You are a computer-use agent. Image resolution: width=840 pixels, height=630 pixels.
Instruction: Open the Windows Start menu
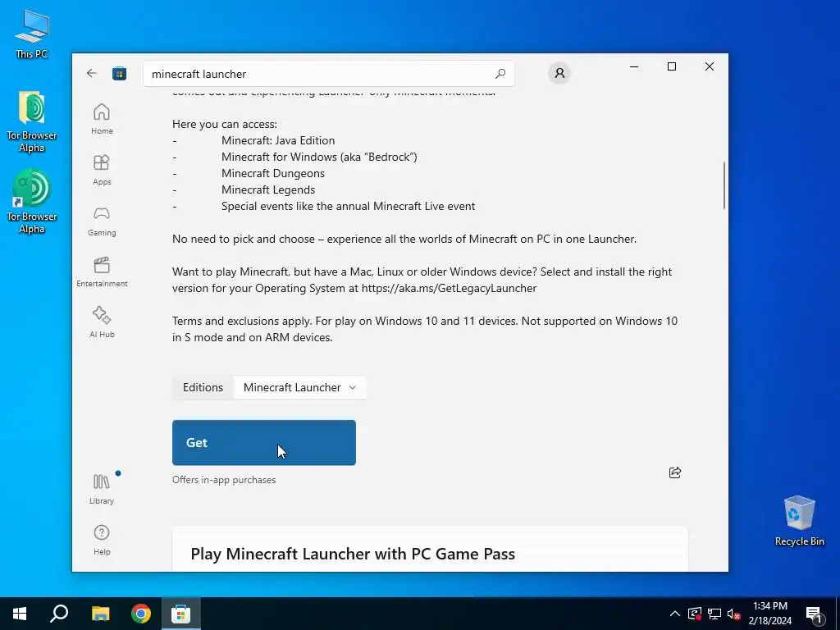pyautogui.click(x=20, y=614)
